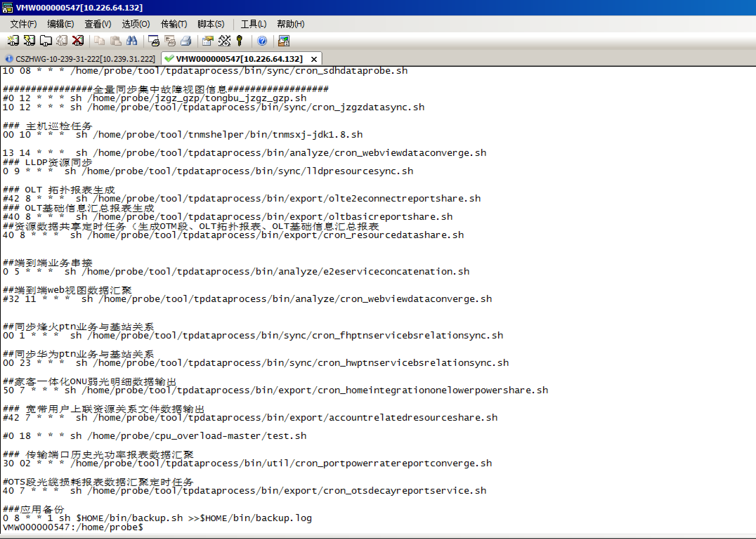Click the '### OLT 拓扑报表生成' comment

(x=59, y=189)
